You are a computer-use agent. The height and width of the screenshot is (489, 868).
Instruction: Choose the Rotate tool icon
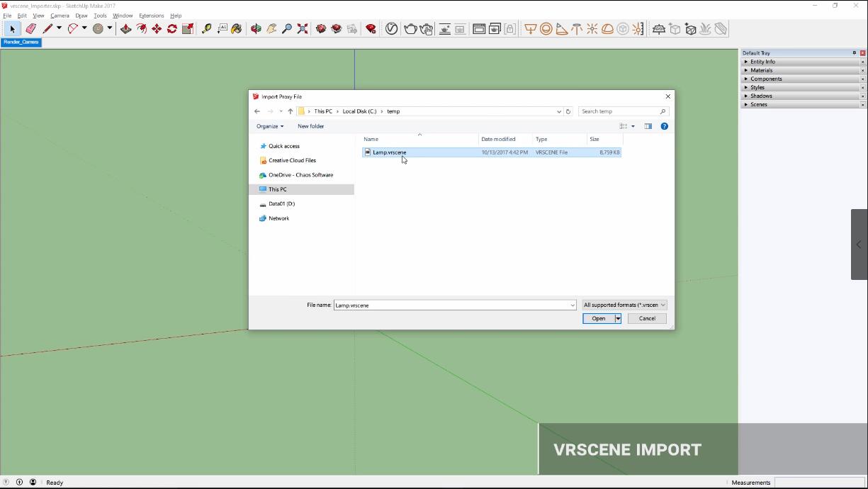click(x=172, y=29)
